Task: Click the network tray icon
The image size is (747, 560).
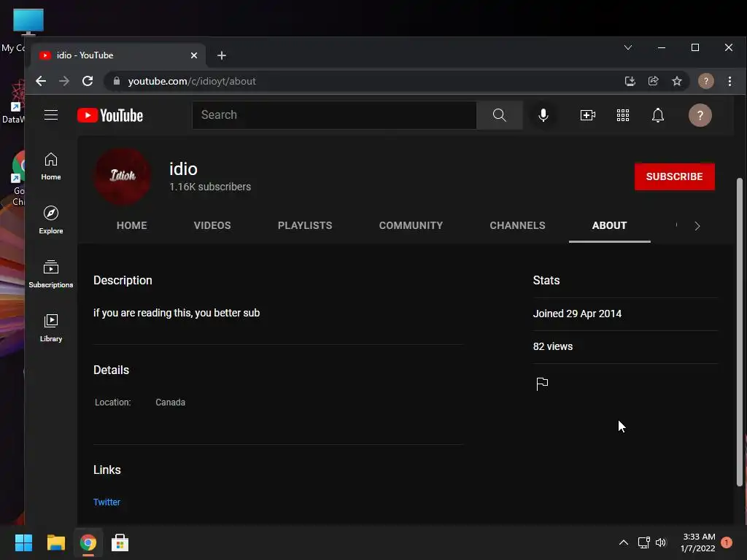Action: [643, 542]
